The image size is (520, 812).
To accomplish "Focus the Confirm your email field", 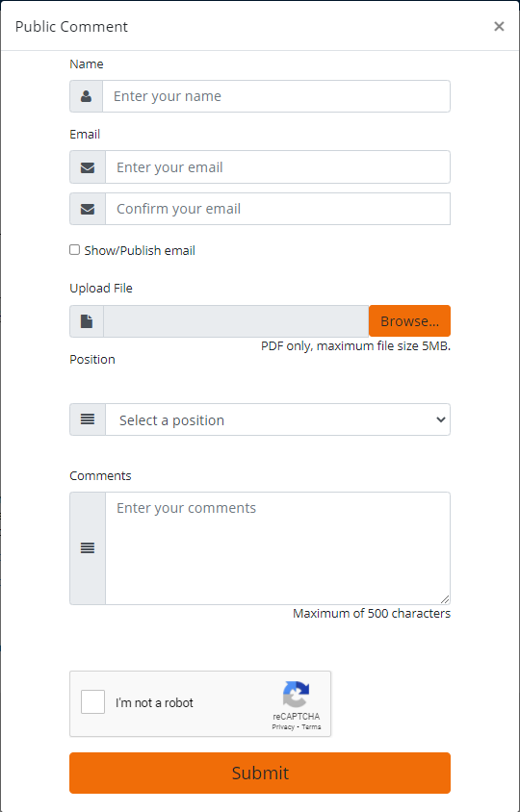I will pyautogui.click(x=278, y=209).
